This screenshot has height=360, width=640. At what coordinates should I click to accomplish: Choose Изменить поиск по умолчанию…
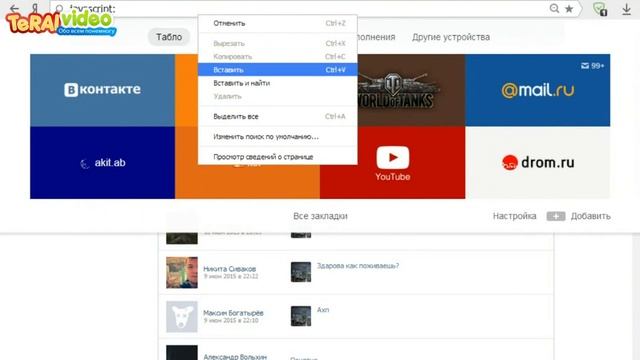point(278,136)
